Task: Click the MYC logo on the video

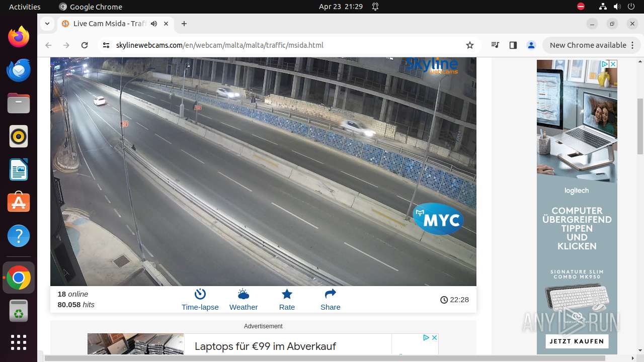Action: [438, 219]
